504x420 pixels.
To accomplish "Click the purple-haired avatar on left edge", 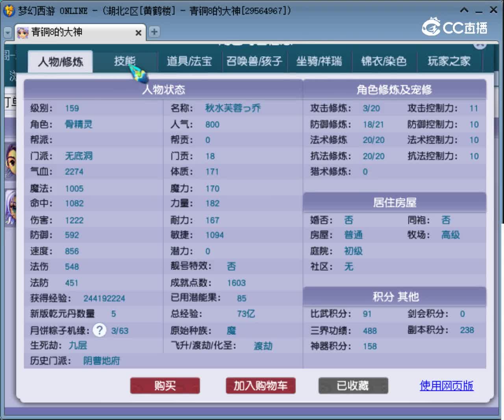I will point(11,208).
